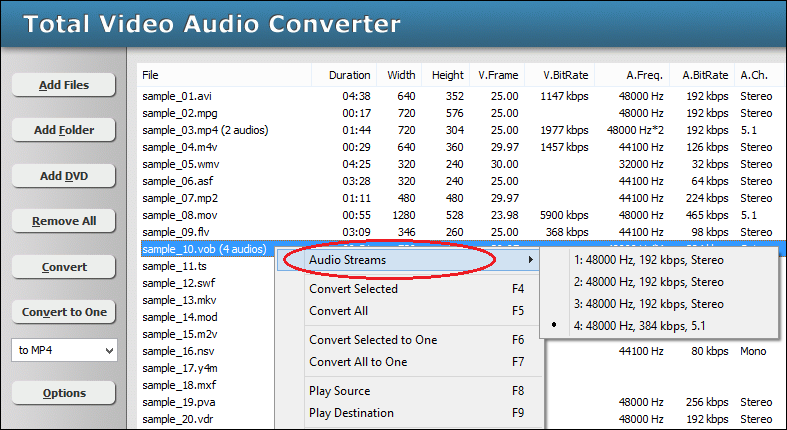Image resolution: width=787 pixels, height=430 pixels.
Task: Select file sample_14.mod
Action: click(180, 317)
